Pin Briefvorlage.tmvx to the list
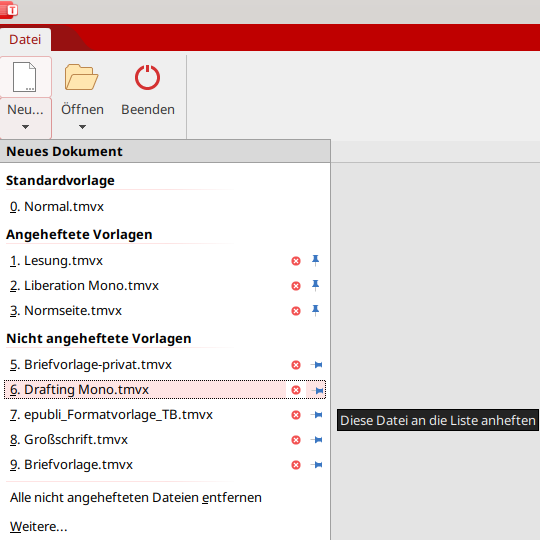This screenshot has height=540, width=540. (x=316, y=465)
